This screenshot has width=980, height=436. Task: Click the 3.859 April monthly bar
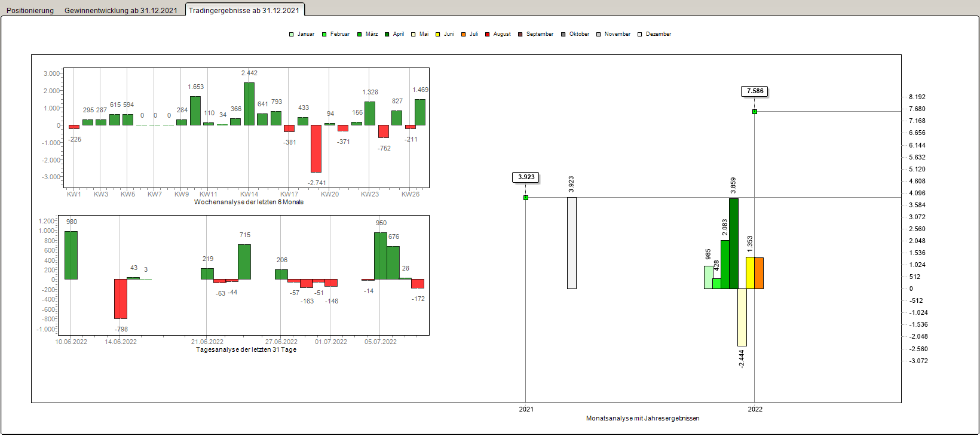(733, 243)
